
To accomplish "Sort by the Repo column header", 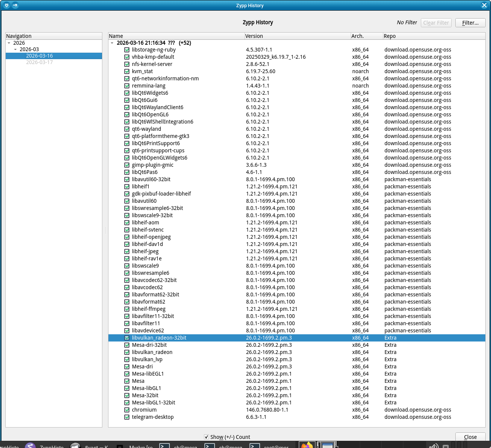I will pos(390,36).
